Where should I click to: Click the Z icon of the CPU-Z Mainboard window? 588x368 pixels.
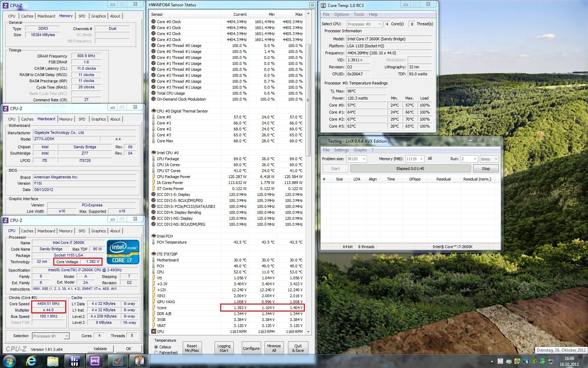click(x=6, y=108)
